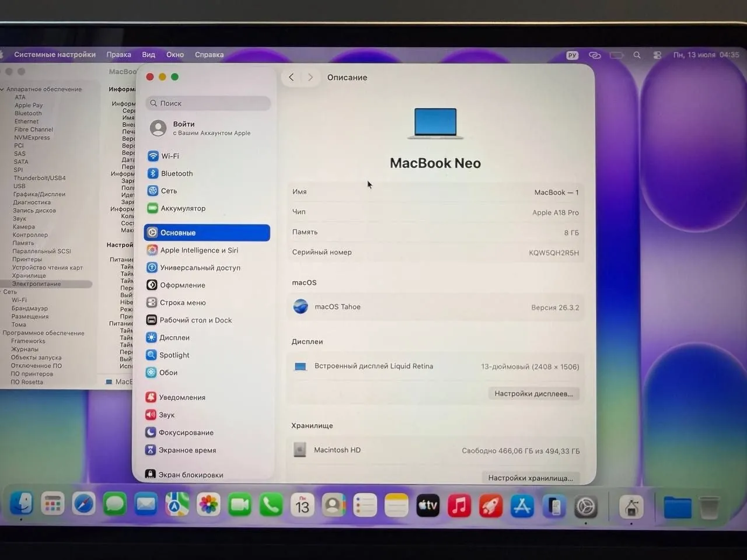The height and width of the screenshot is (560, 747).
Task: Collapse the Сеть group in System Information
Action: pyautogui.click(x=2, y=292)
